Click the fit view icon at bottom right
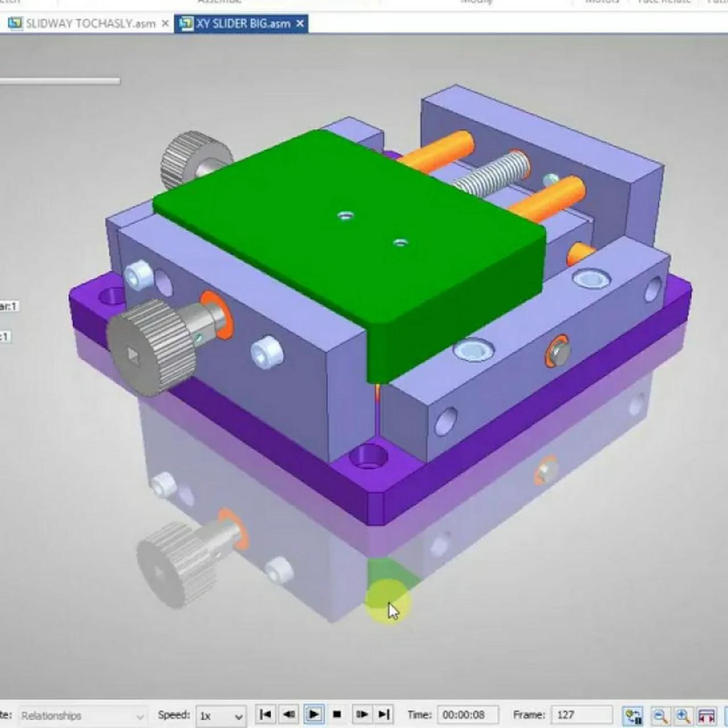Viewport: 728px width, 728px height. [x=706, y=715]
